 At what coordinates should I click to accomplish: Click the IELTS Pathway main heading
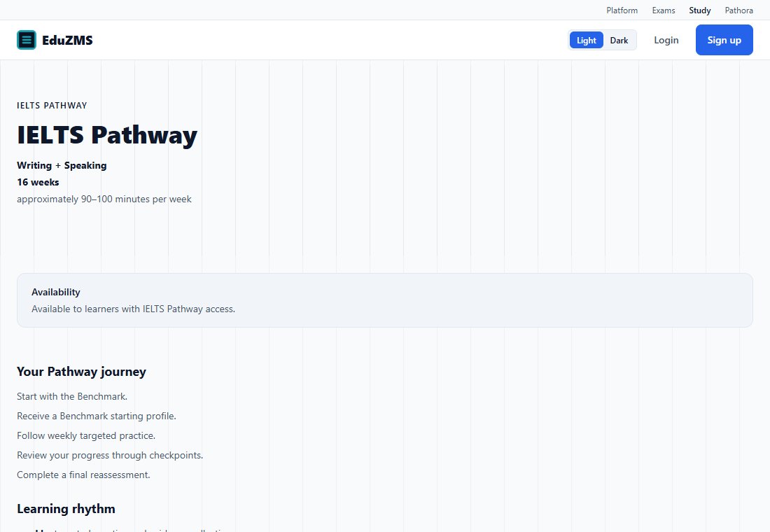click(107, 134)
